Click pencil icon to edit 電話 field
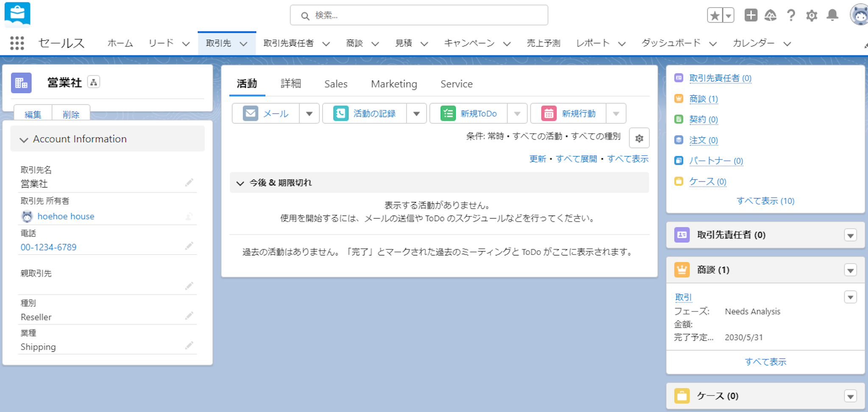 (x=189, y=246)
